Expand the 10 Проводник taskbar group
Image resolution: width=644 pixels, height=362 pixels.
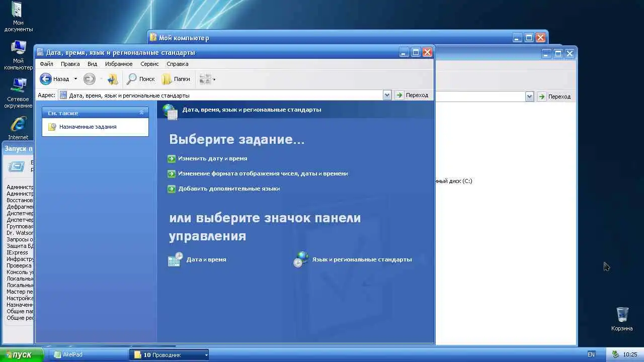pyautogui.click(x=169, y=354)
